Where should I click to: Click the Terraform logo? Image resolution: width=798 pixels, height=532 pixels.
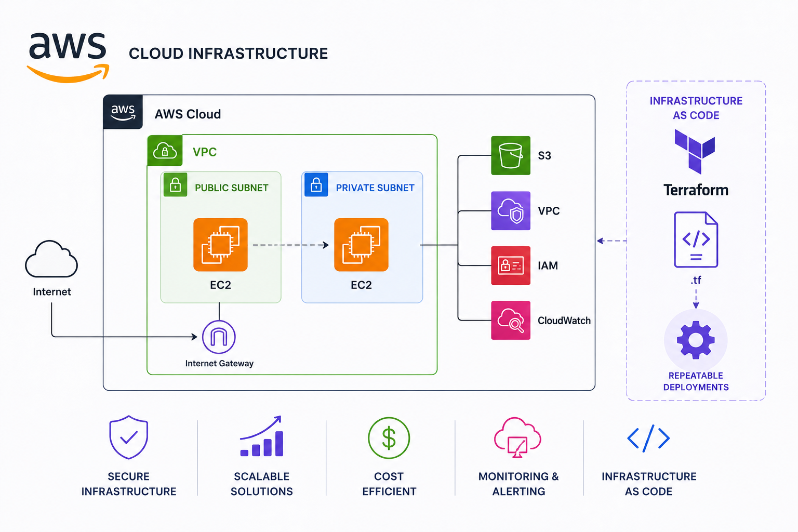coord(695,151)
